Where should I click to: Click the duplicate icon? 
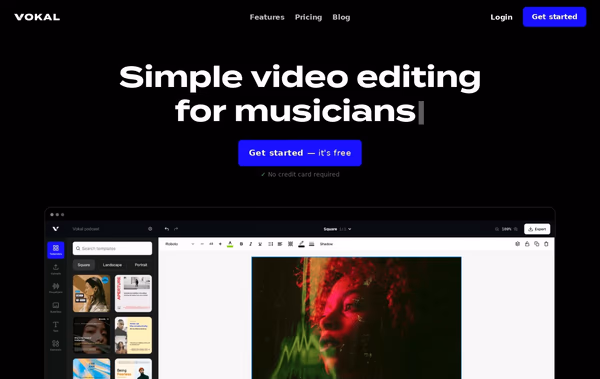tap(536, 244)
